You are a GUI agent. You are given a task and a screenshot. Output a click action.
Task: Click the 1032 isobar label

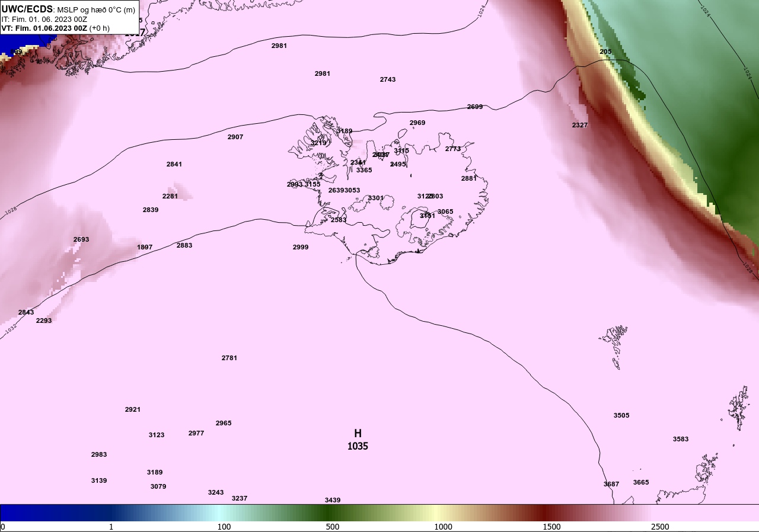11,330
